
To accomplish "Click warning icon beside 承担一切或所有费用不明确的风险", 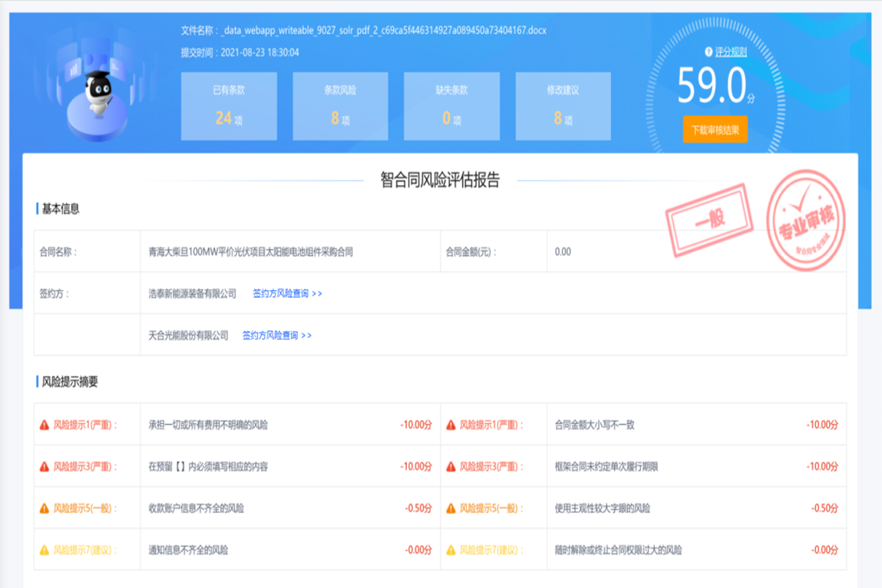I will point(44,425).
